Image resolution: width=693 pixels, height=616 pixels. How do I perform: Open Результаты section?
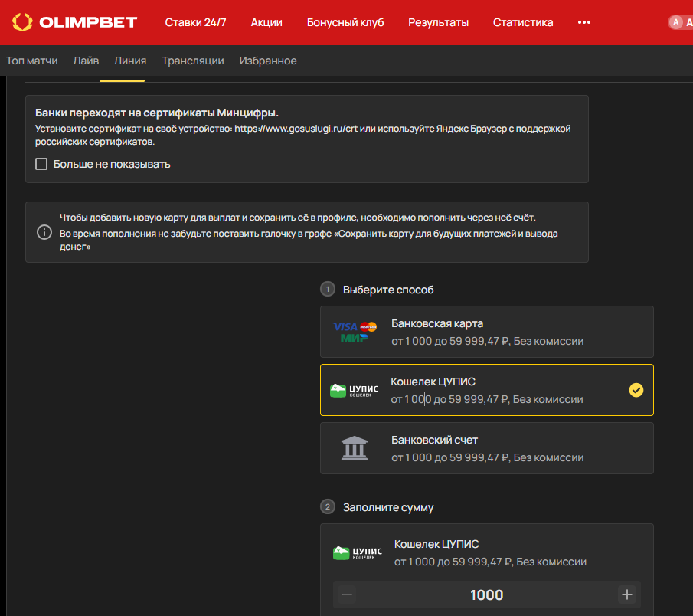point(438,22)
